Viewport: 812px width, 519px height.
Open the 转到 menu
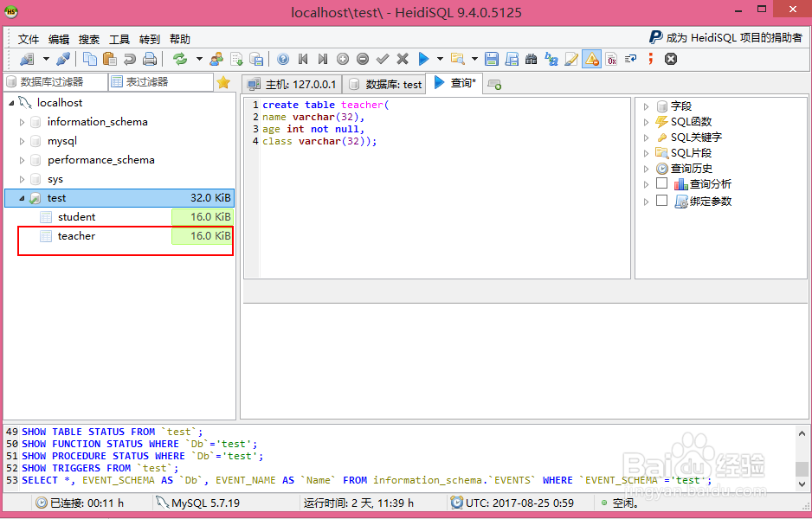pos(150,39)
